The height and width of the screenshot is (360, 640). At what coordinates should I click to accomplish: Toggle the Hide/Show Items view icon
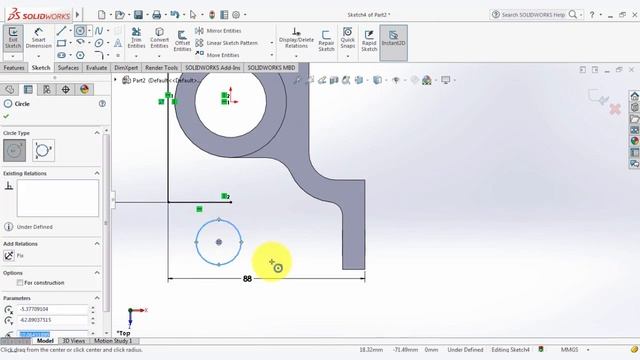pos(396,80)
